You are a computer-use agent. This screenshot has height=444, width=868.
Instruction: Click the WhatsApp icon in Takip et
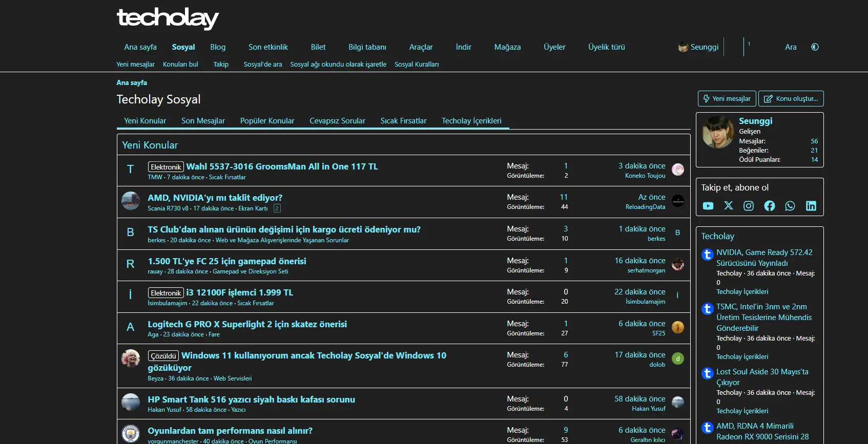pyautogui.click(x=790, y=206)
